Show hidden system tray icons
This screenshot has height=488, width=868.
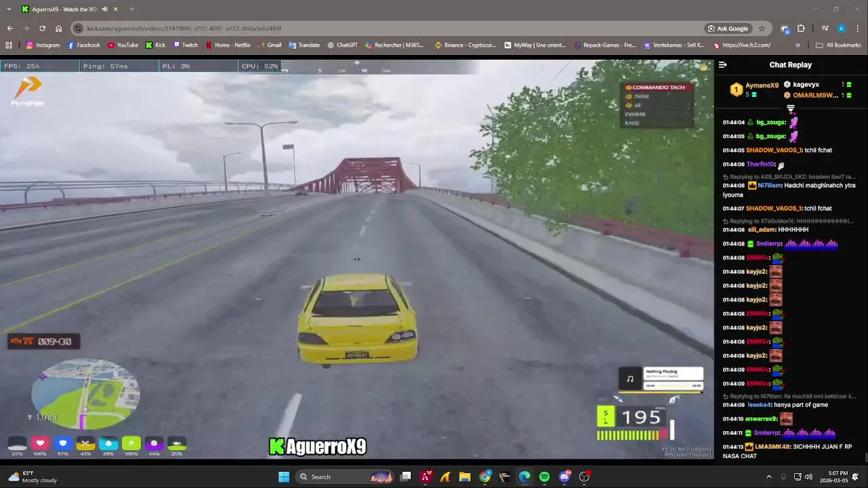[x=769, y=476]
